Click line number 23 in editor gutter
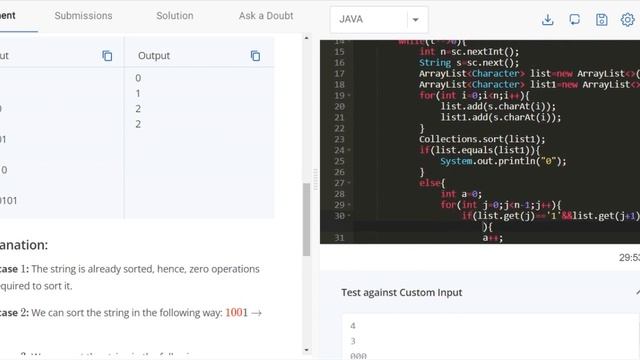This screenshot has height=360, width=640. 339,139
